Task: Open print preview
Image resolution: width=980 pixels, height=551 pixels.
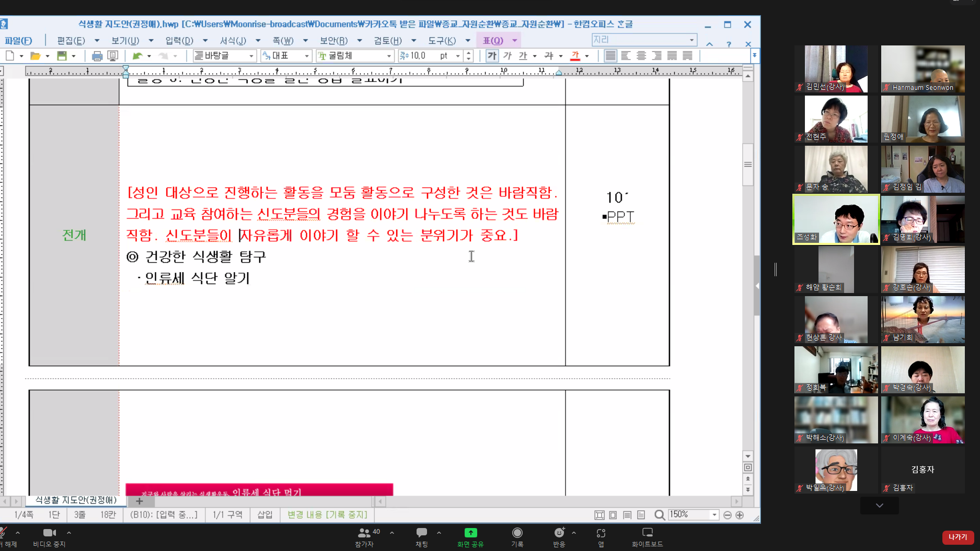Action: click(x=113, y=55)
